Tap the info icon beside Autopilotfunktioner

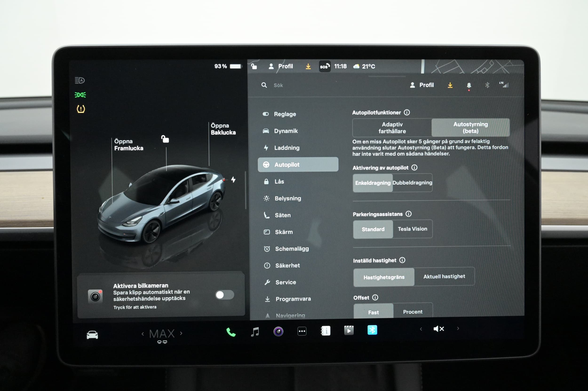coord(407,112)
